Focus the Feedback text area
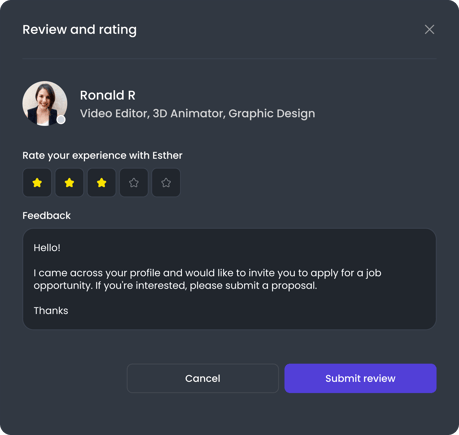The height and width of the screenshot is (435, 459). [x=229, y=279]
